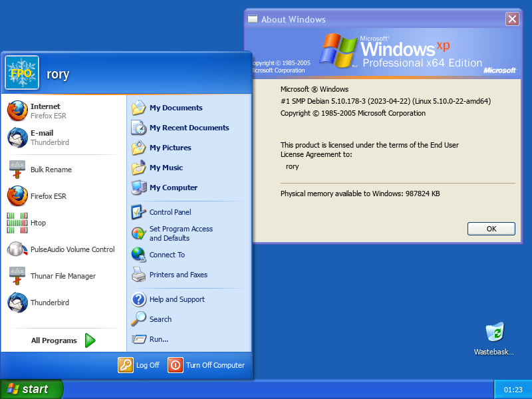Click OK in About Windows dialog

tap(491, 229)
